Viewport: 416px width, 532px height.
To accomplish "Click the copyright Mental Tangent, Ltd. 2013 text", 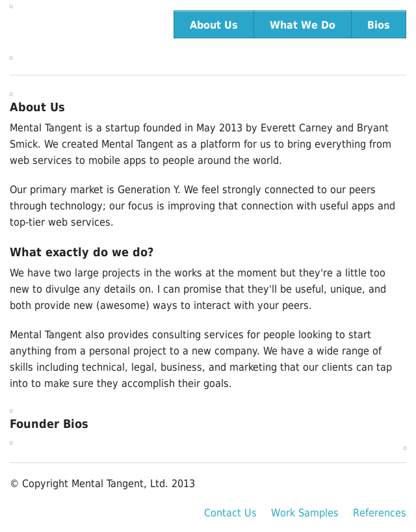I will [102, 484].
